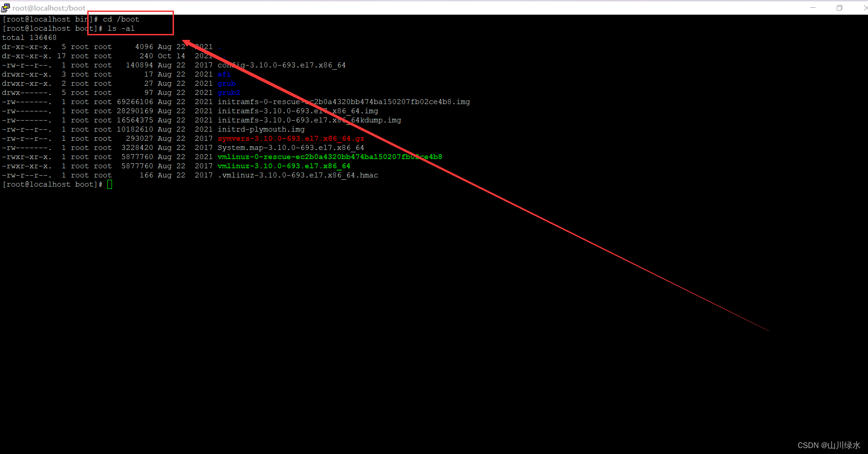
Task: Click file name initrd-plymouth.img
Action: pos(261,129)
